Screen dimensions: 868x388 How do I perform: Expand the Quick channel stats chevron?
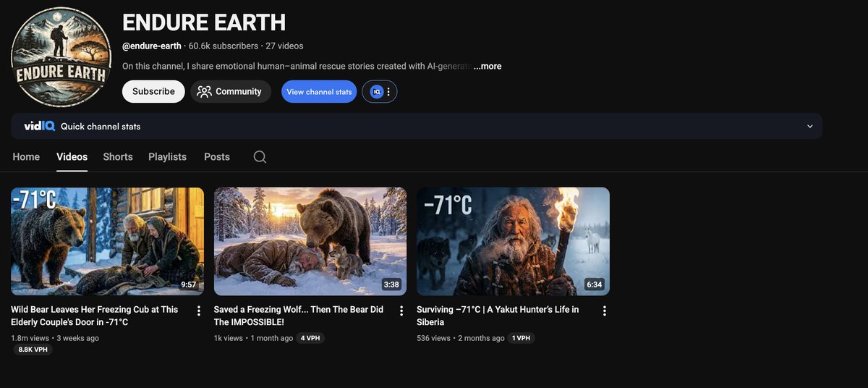click(809, 126)
